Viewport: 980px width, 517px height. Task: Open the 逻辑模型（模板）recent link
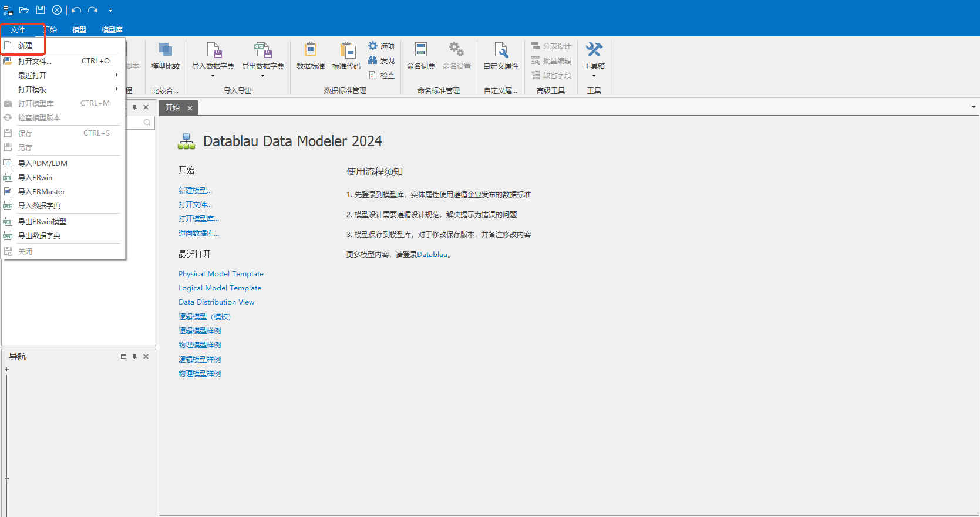[204, 316]
